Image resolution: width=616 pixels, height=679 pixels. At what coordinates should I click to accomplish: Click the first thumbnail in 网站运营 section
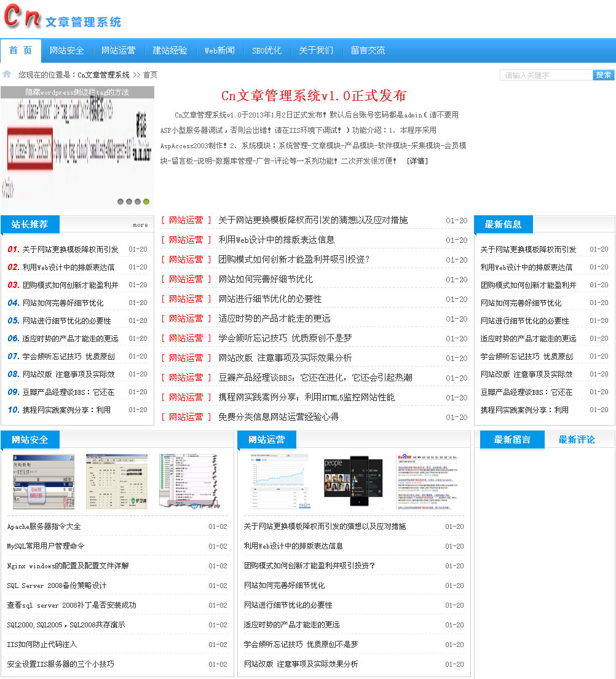point(280,481)
